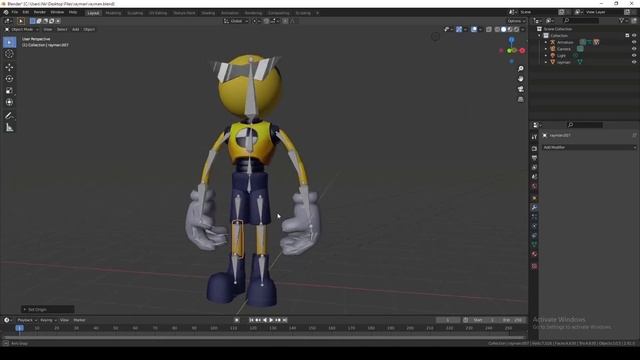This screenshot has width=640, height=360.
Task: Choose the Annotate pencil tool
Action: click(x=9, y=116)
